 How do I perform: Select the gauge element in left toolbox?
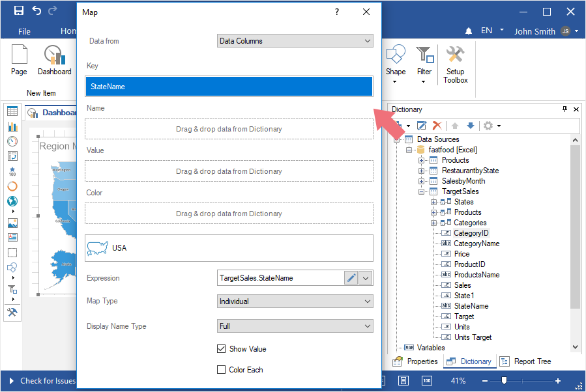pyautogui.click(x=12, y=141)
